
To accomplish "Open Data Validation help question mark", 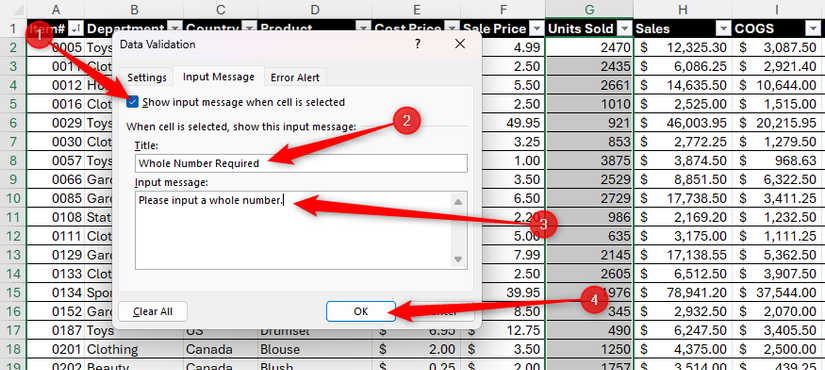I will tap(417, 44).
